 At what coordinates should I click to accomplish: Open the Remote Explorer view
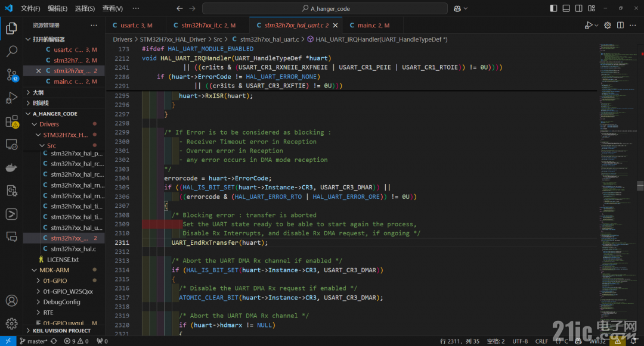tap(11, 144)
